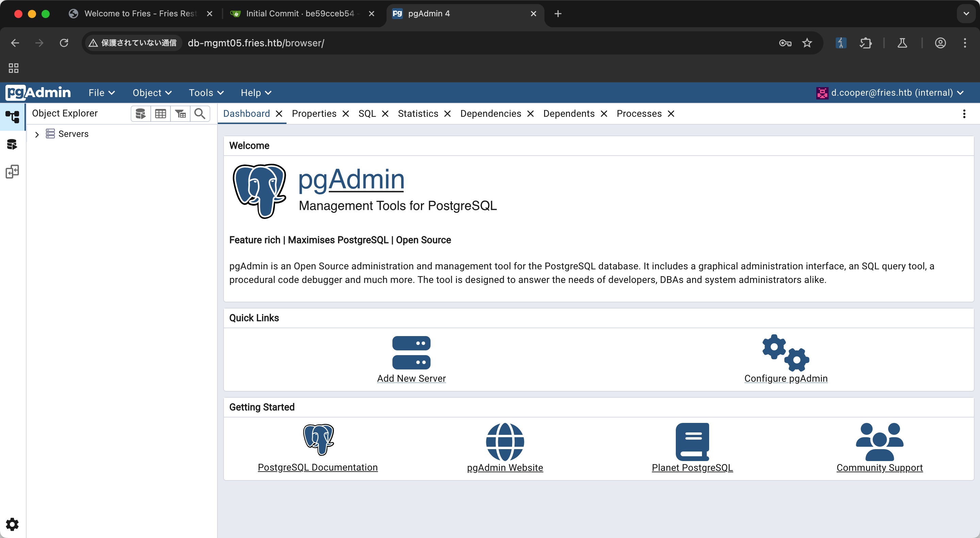Open the saved passwords key icon

pyautogui.click(x=785, y=43)
